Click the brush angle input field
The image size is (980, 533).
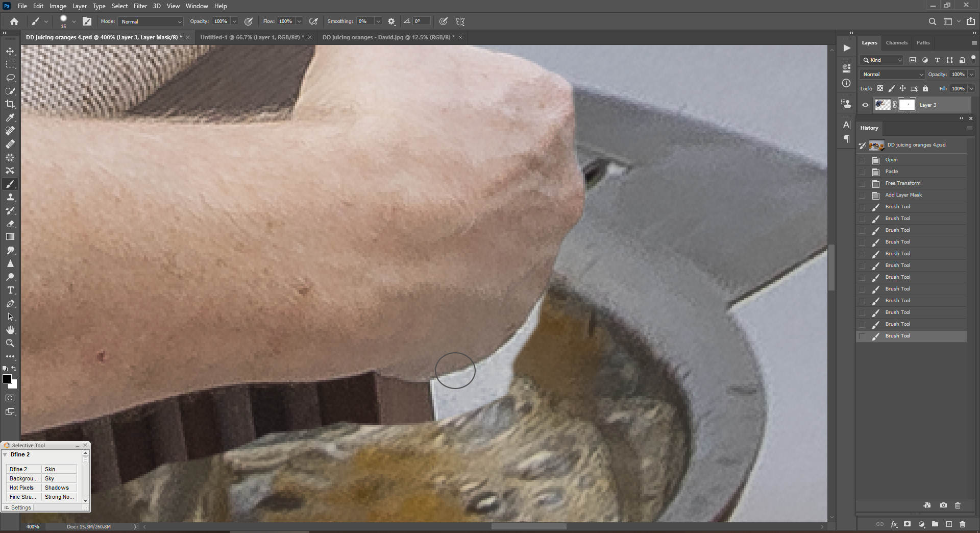coord(422,21)
